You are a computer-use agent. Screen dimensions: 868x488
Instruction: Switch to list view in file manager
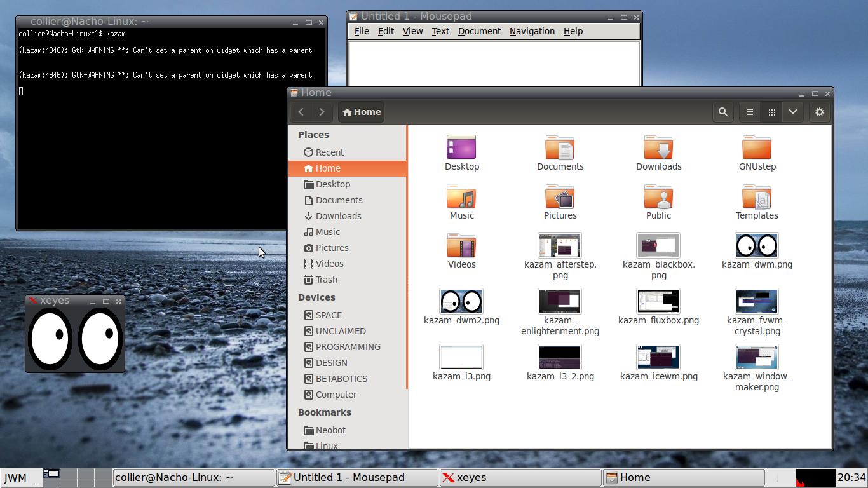click(749, 112)
